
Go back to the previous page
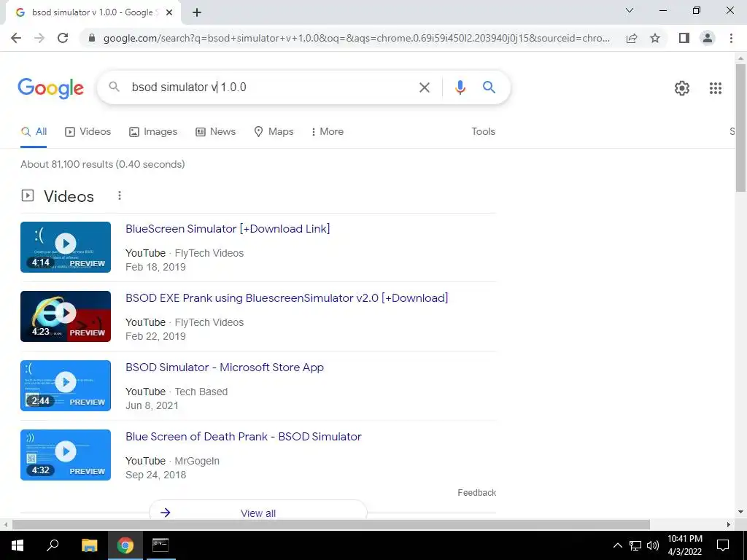[16, 38]
